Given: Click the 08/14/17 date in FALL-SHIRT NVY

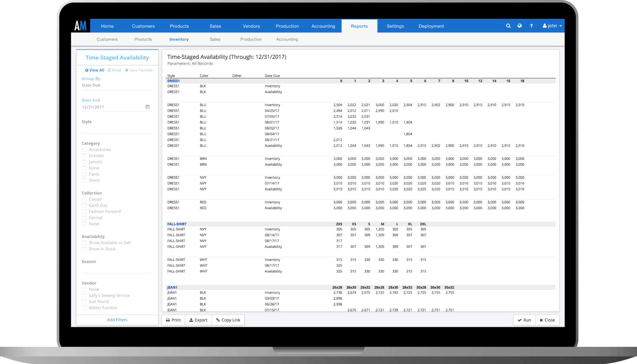Looking at the screenshot, I should click(x=272, y=235).
